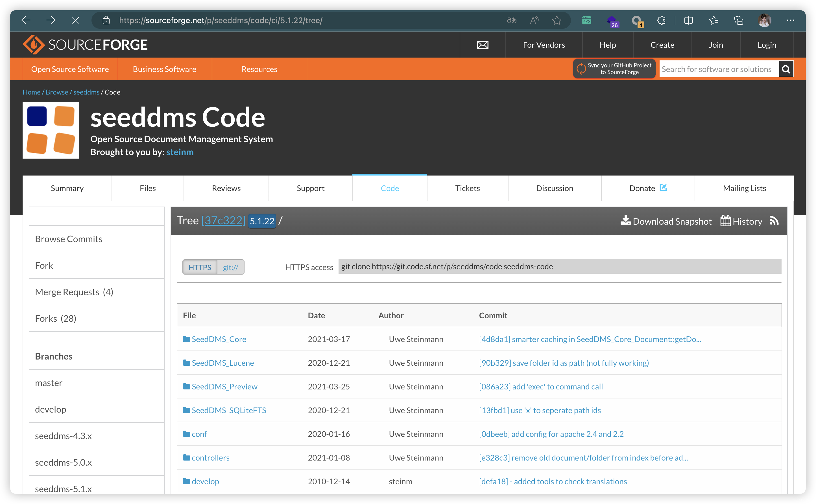
Task: Open browser collections icon
Action: (x=739, y=20)
